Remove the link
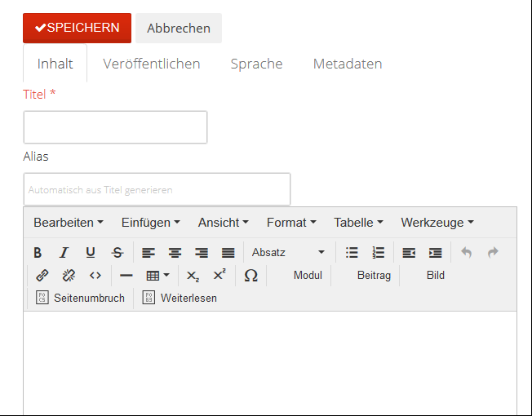This screenshot has width=532, height=416. (x=69, y=276)
